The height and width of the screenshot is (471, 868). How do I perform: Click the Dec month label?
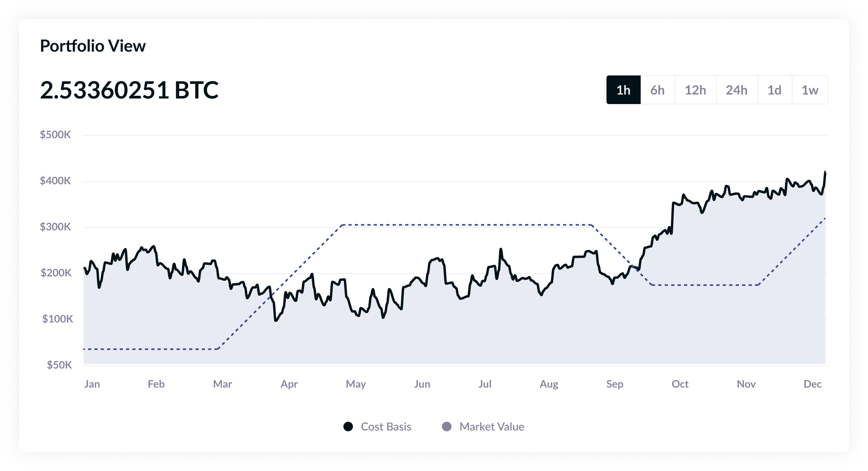point(814,384)
